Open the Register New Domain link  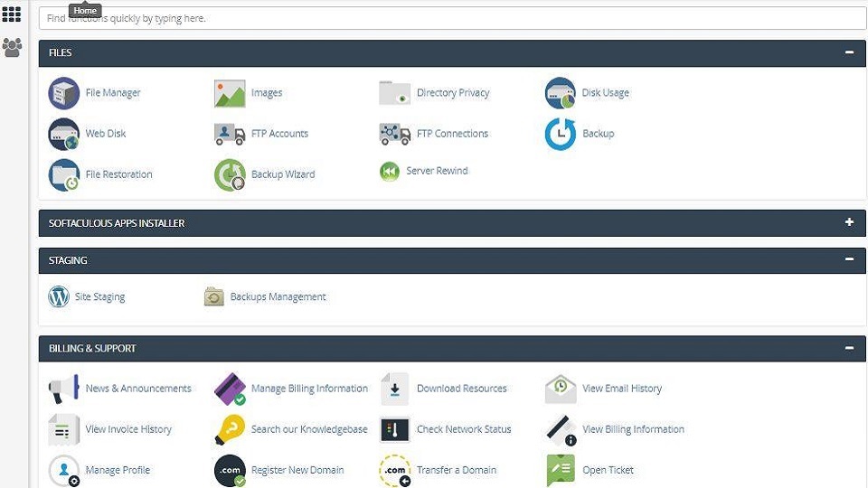297,470
